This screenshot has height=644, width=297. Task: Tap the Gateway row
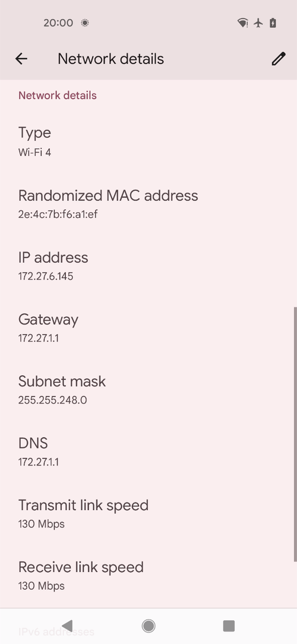[148, 328]
